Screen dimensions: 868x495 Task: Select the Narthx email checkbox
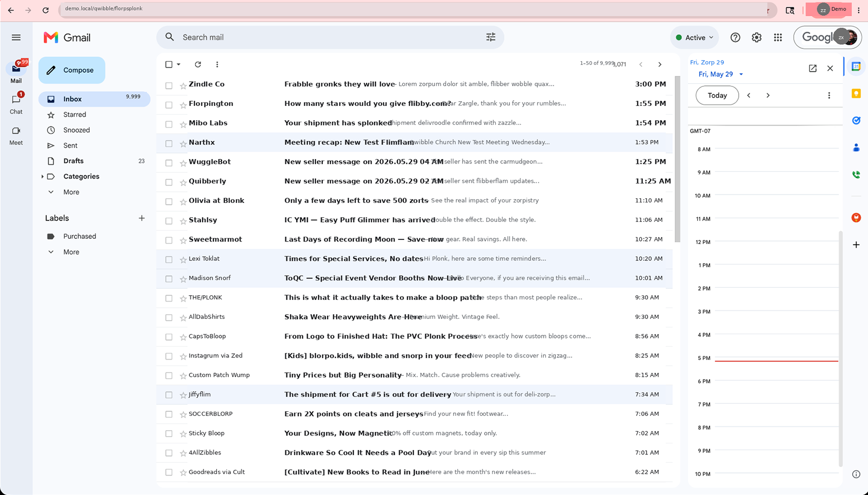169,143
